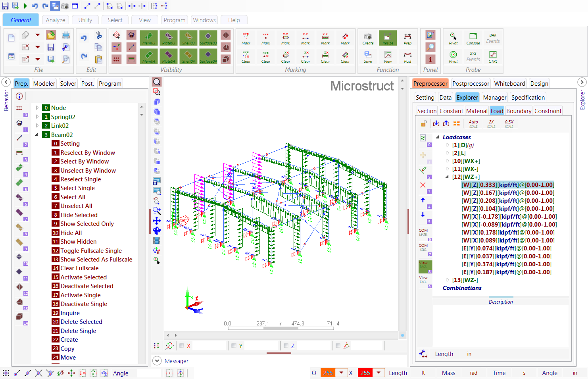The width and height of the screenshot is (588, 379).
Task: Collapse the Loadcases root node
Action: click(438, 137)
